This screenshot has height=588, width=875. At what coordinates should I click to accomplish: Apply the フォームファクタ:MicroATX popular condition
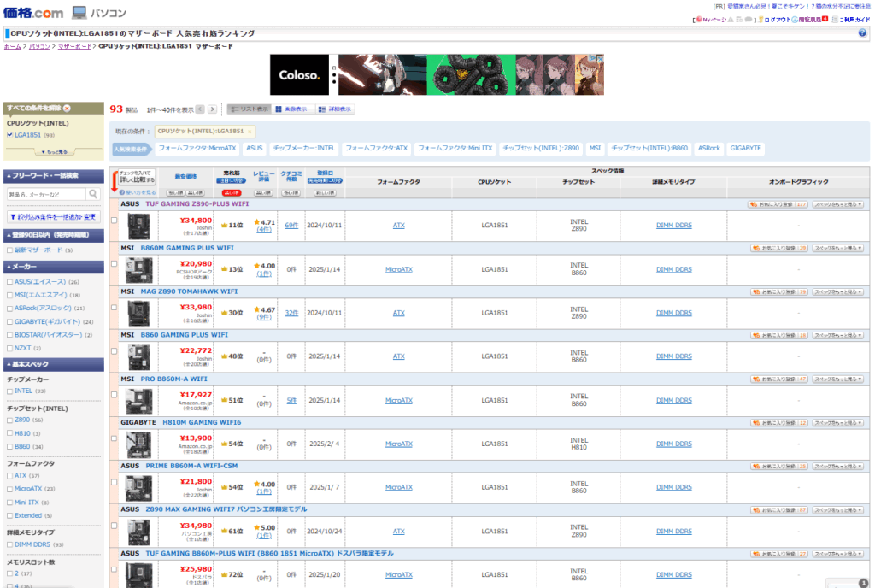coord(197,149)
